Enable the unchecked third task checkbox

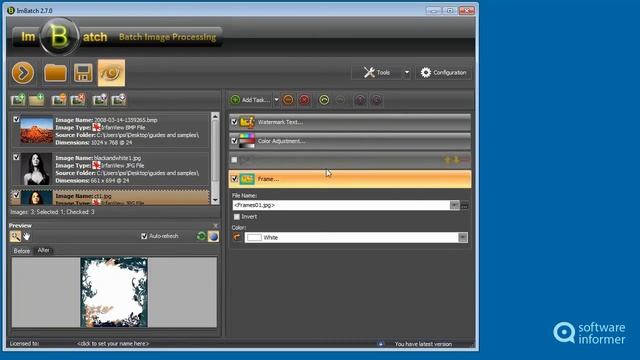click(x=234, y=160)
